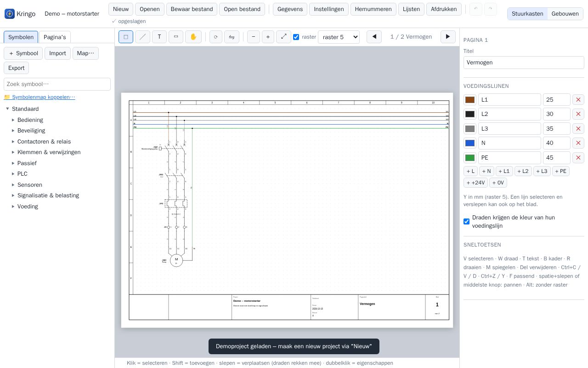This screenshot has width=588, height=368.
Task: Click the Afdrukken button
Action: 444,9
